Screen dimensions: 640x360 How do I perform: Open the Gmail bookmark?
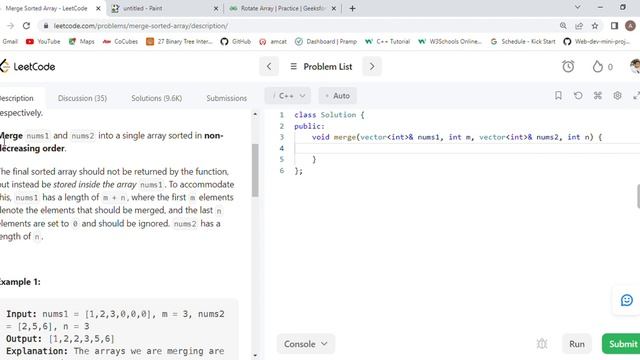point(10,42)
